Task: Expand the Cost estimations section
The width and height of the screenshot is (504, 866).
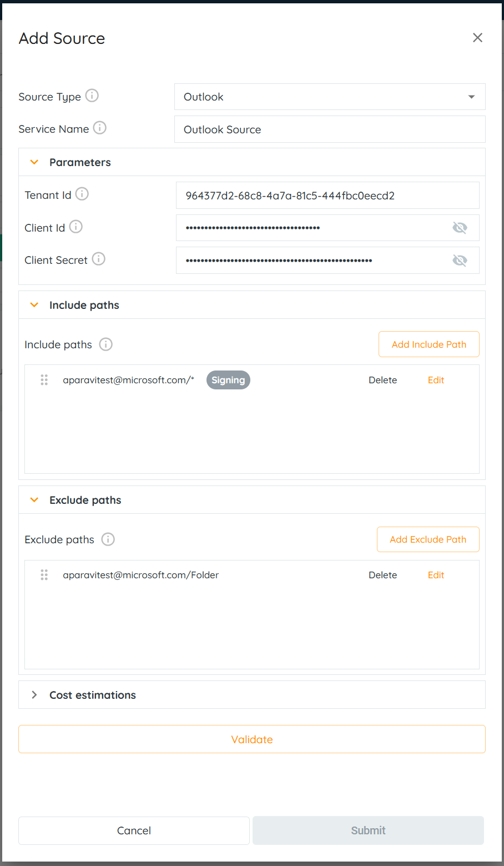Action: [x=34, y=695]
